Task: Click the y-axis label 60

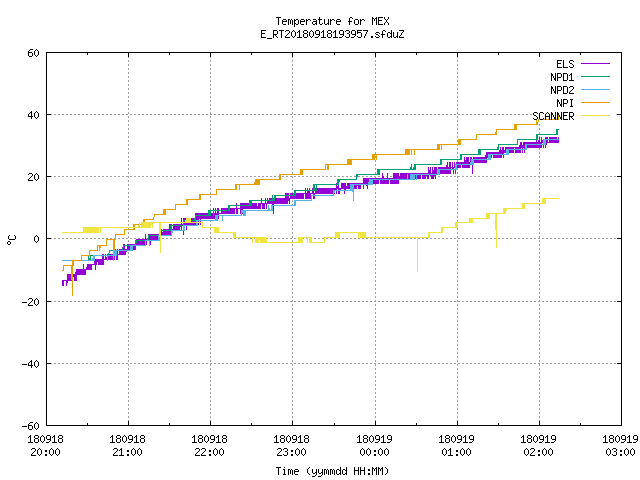Action: 33,53
